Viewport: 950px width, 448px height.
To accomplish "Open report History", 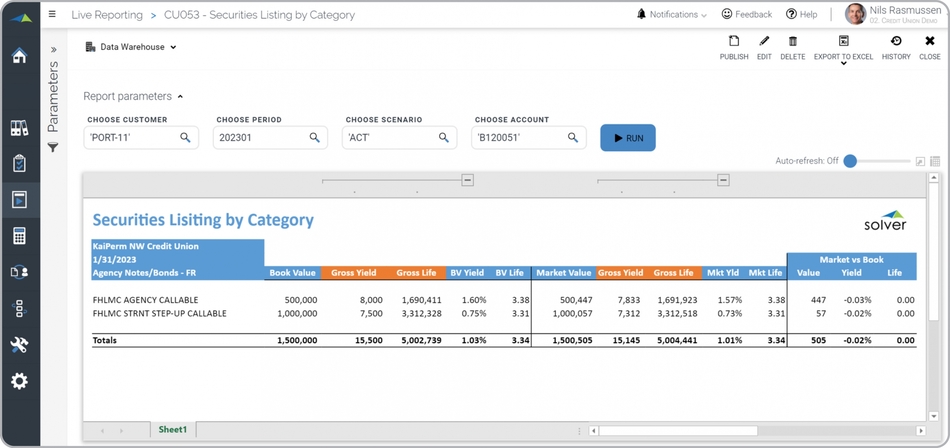I will tap(896, 42).
